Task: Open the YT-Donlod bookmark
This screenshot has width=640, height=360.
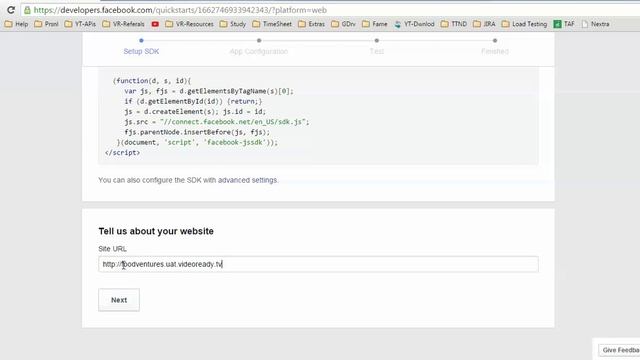Action: (414, 24)
